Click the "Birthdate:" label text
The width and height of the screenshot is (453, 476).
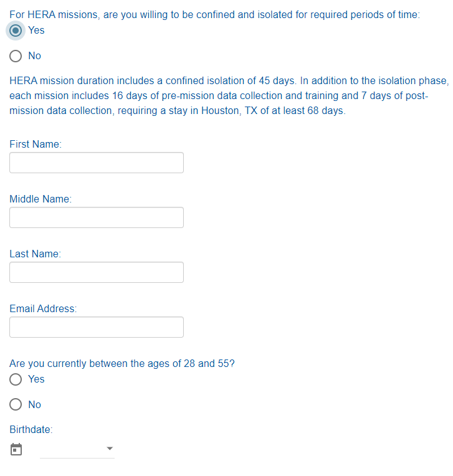coord(31,430)
